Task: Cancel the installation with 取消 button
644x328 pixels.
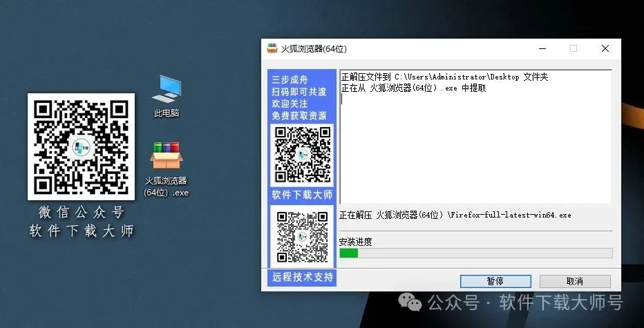Action: tap(575, 281)
